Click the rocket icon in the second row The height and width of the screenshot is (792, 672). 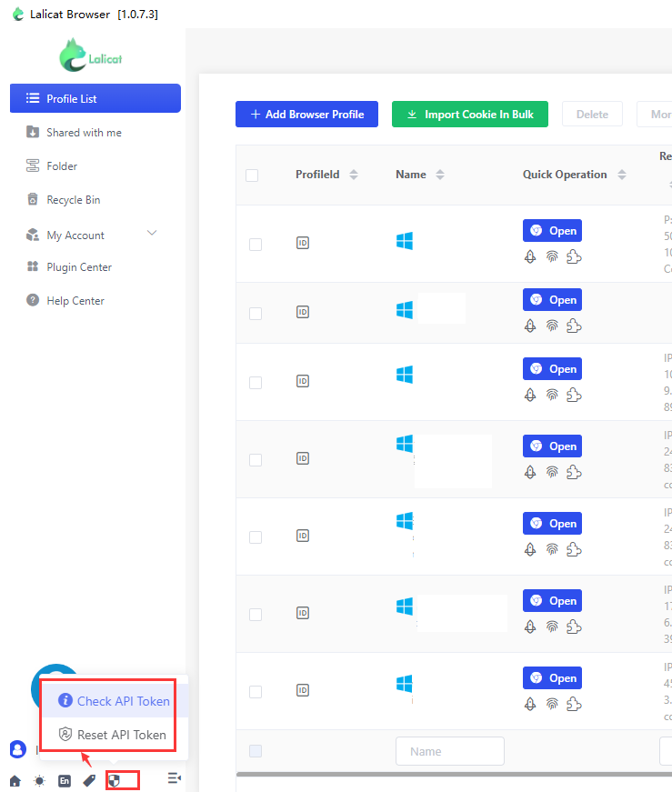(530, 326)
